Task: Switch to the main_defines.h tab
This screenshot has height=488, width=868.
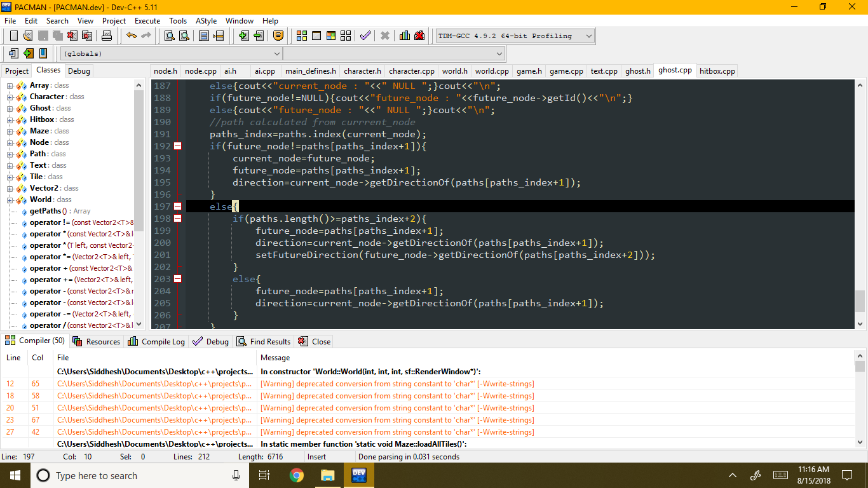Action: [311, 71]
